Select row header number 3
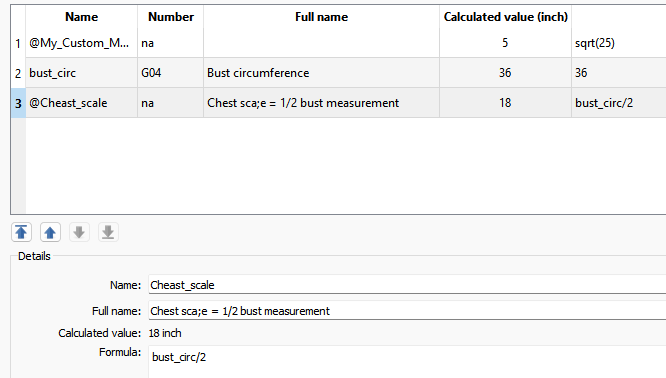Screen dimensions: 666x378 point(18,103)
